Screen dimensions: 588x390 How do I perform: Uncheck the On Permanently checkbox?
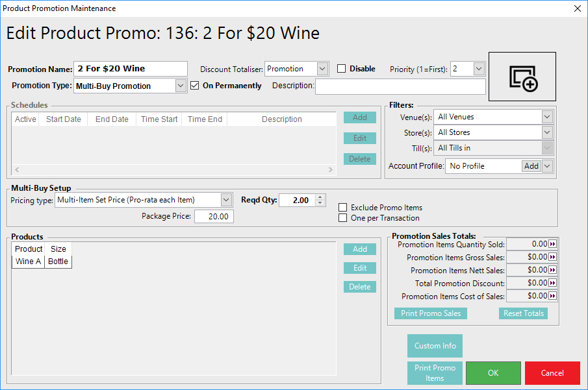tap(195, 86)
